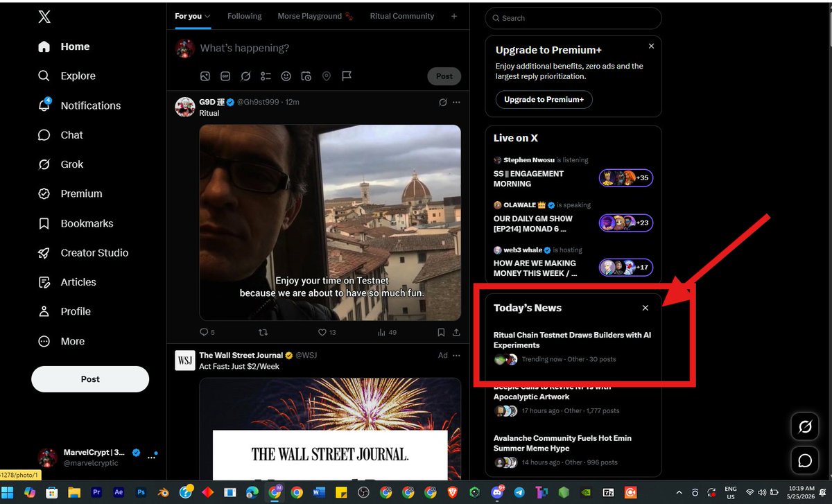The height and width of the screenshot is (504, 832).
Task: Tag a location in the composer
Action: pos(327,76)
